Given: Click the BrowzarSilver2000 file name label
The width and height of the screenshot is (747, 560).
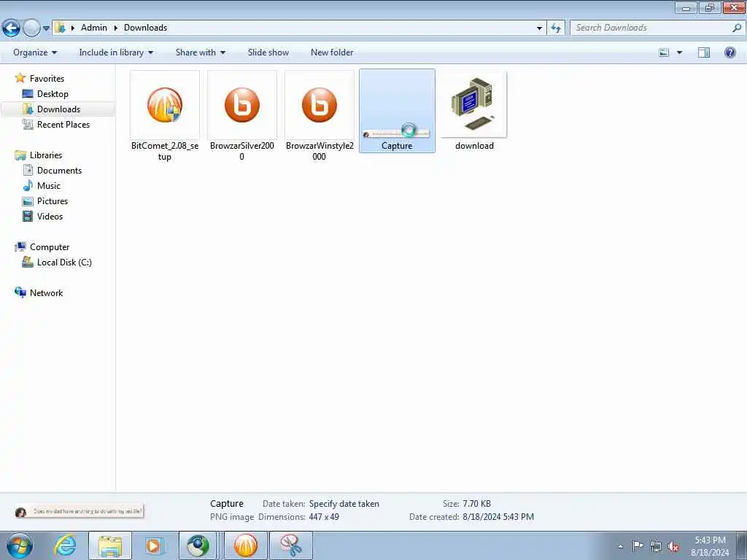Looking at the screenshot, I should (242, 151).
